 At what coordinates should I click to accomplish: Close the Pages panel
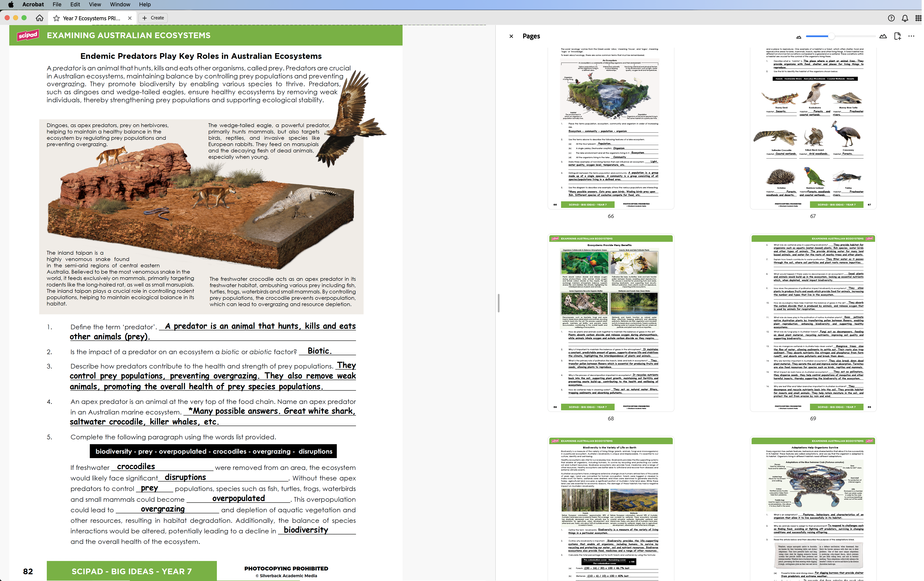(512, 36)
